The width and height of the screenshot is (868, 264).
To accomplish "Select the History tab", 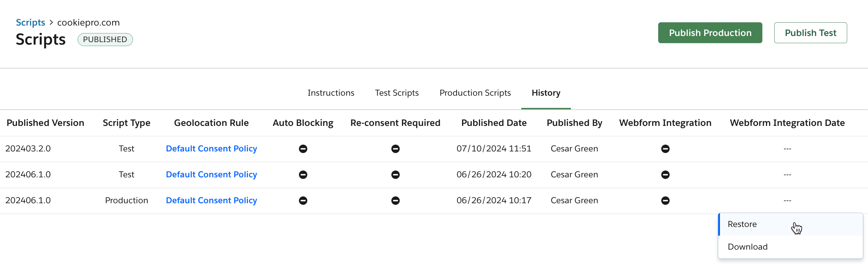I will click(x=546, y=93).
